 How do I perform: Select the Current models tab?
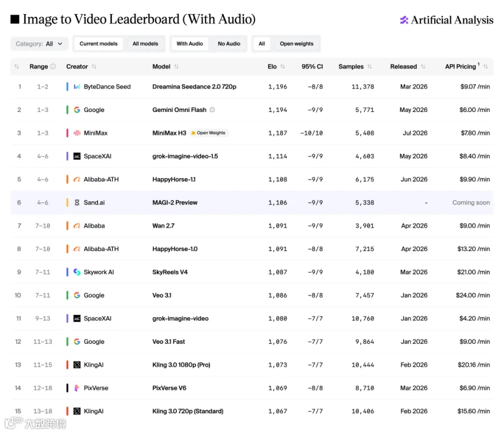pyautogui.click(x=99, y=44)
